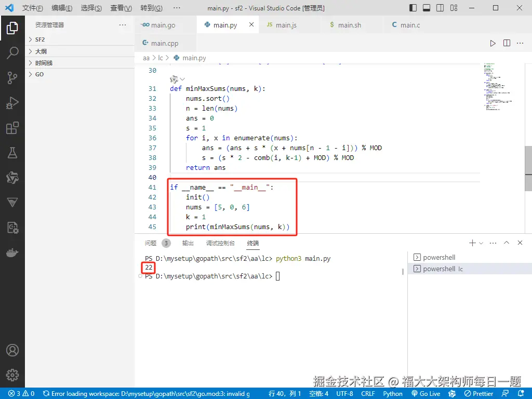This screenshot has height=399, width=532.
Task: Open the 转到(G) menu
Action: [151, 8]
